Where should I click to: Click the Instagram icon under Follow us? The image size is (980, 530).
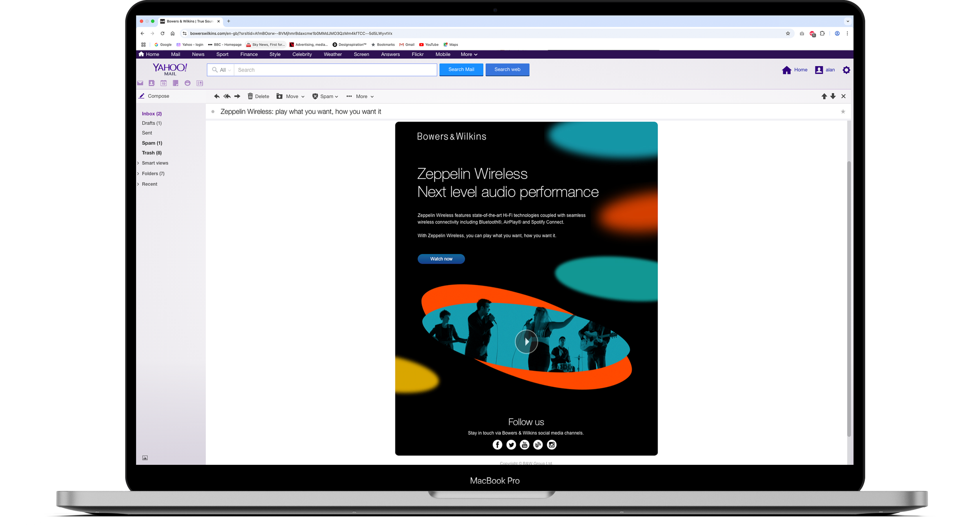552,444
